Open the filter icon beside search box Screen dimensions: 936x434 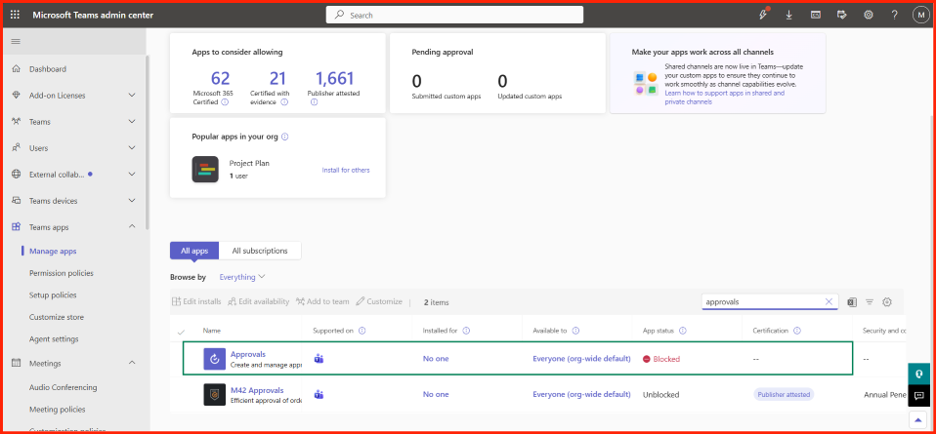870,302
